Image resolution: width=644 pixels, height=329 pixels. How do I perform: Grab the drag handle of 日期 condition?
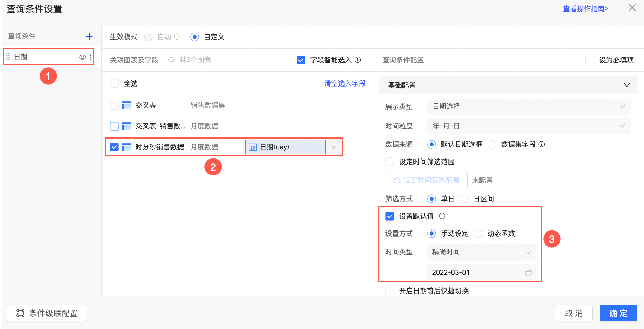pos(8,57)
